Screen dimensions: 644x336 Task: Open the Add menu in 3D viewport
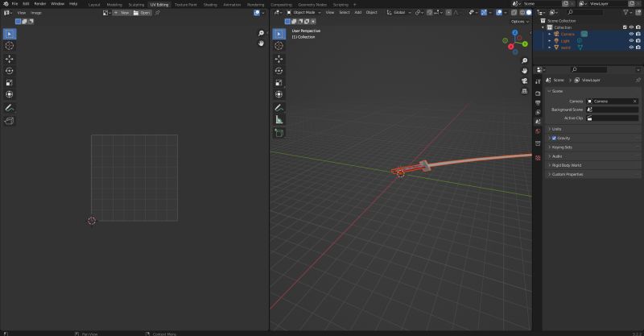358,13
